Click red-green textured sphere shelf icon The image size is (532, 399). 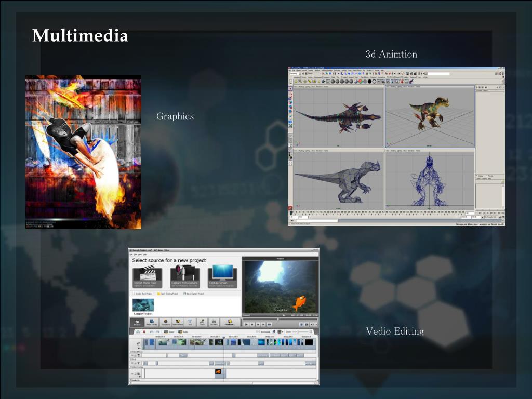(x=361, y=82)
